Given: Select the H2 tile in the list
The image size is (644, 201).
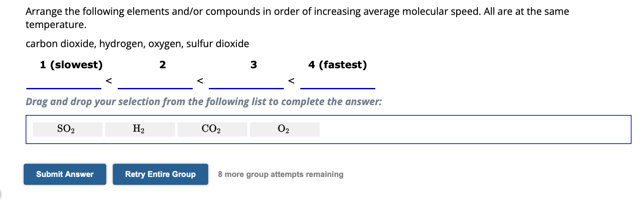Looking at the screenshot, I should (139, 129).
